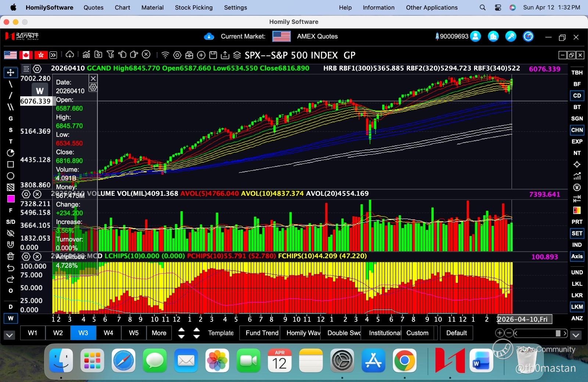The height and width of the screenshot is (382, 588).
Task: Click the left-pointing hand icon
Action: (122, 55)
